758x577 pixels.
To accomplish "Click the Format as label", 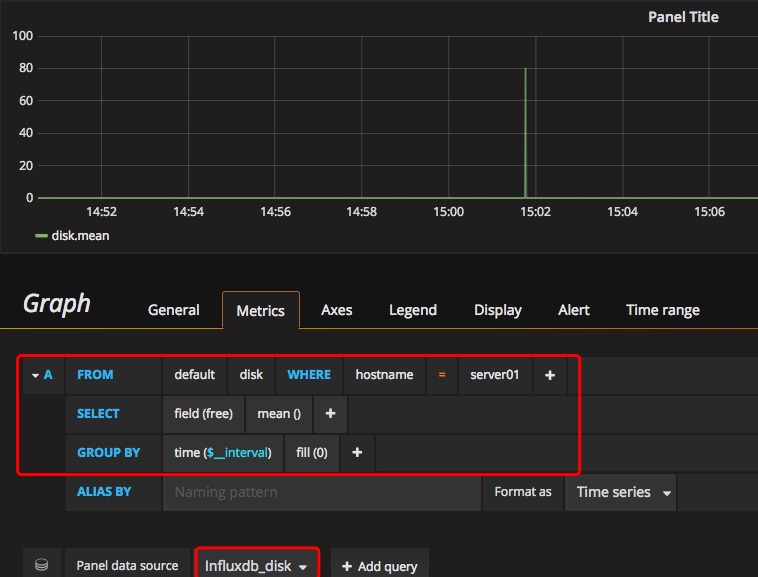I will coord(523,491).
